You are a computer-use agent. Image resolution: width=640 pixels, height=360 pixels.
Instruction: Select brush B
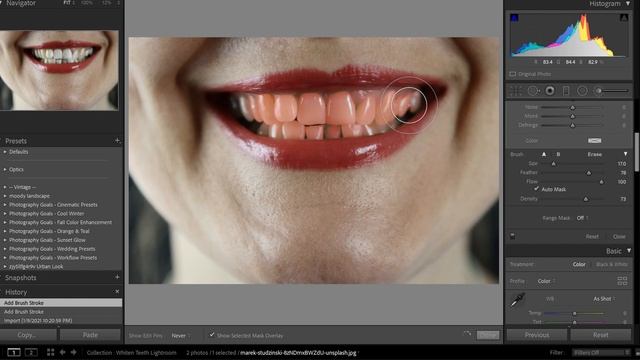pyautogui.click(x=558, y=154)
